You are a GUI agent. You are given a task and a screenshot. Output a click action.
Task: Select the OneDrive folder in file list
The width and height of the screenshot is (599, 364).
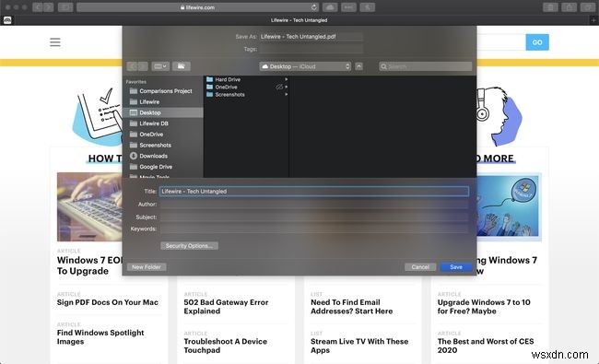coord(246,88)
